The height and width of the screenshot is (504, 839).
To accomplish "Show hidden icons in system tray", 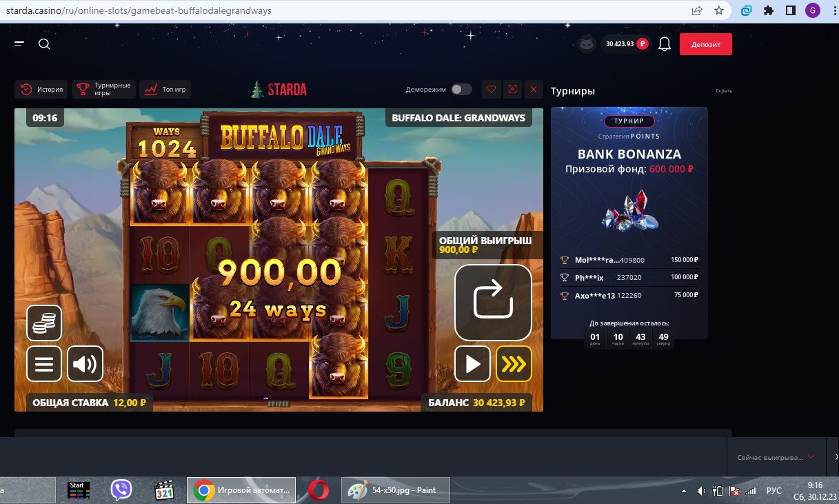I will pos(684,491).
